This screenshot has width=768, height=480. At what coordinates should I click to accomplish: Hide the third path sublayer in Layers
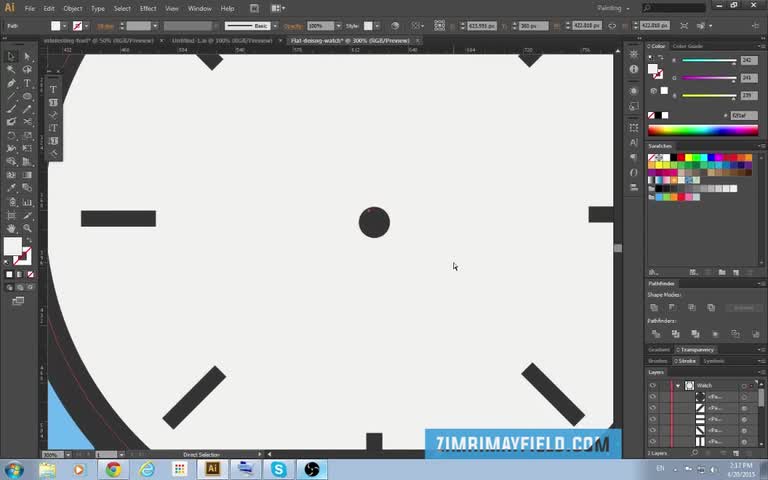pos(652,419)
